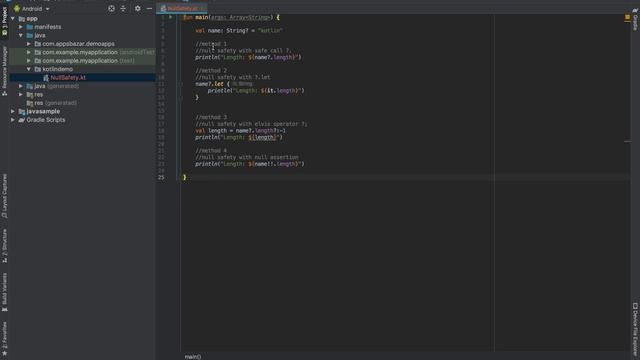
Task: Click the '//method 1' comment
Action: tap(211, 44)
